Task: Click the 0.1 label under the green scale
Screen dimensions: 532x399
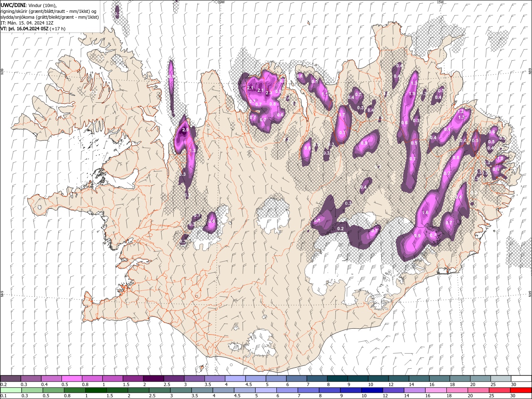Action: pyautogui.click(x=4, y=396)
